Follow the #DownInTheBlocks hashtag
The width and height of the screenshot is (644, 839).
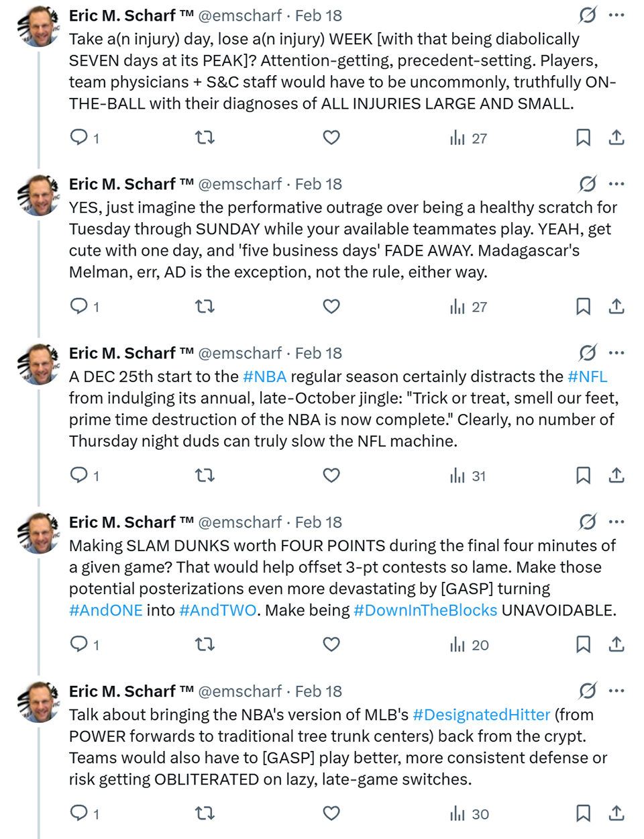[x=425, y=610]
